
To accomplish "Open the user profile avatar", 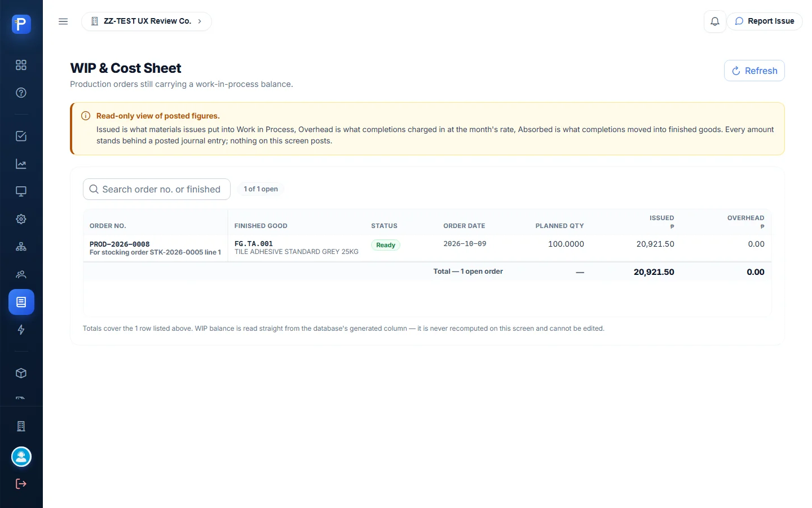I will 21,457.
